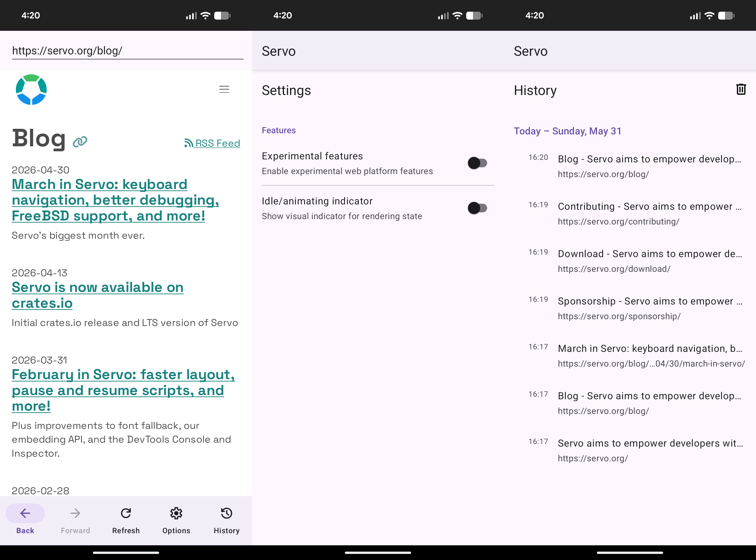Tap the Servo logo icon
The image size is (756, 560).
31,90
